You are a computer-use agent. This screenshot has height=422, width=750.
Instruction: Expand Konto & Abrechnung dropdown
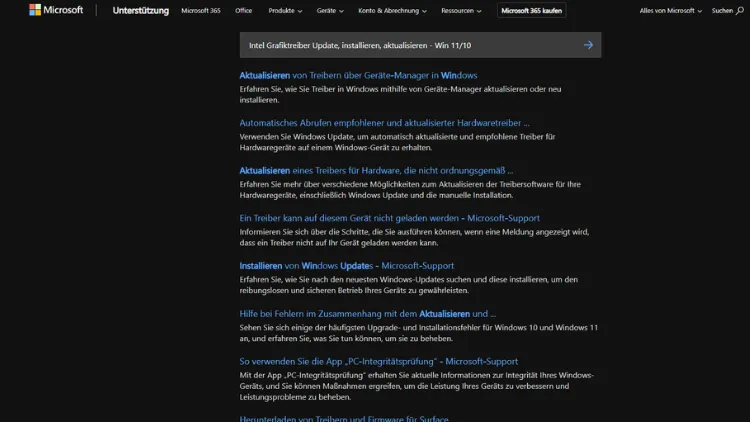coord(392,11)
